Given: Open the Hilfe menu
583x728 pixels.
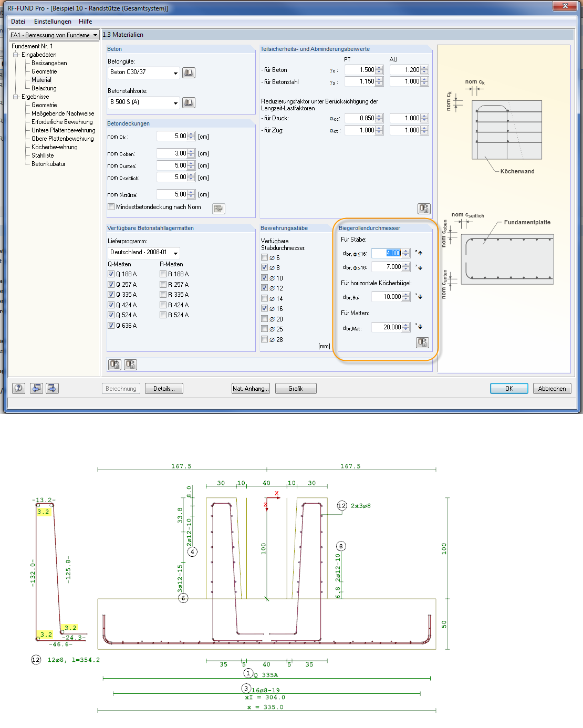Looking at the screenshot, I should pyautogui.click(x=85, y=22).
